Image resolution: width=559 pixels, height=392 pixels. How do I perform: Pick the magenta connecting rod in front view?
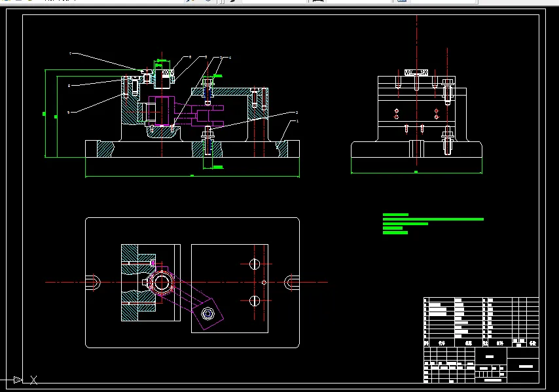coord(185,112)
